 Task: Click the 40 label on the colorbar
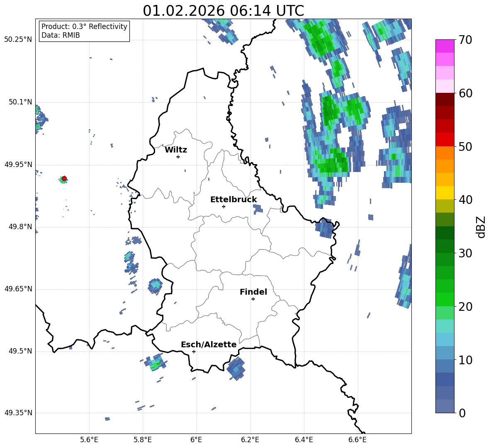pos(465,200)
